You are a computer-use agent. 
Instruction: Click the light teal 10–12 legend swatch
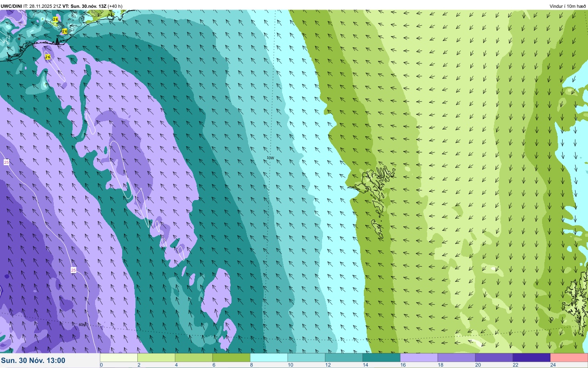click(x=306, y=357)
